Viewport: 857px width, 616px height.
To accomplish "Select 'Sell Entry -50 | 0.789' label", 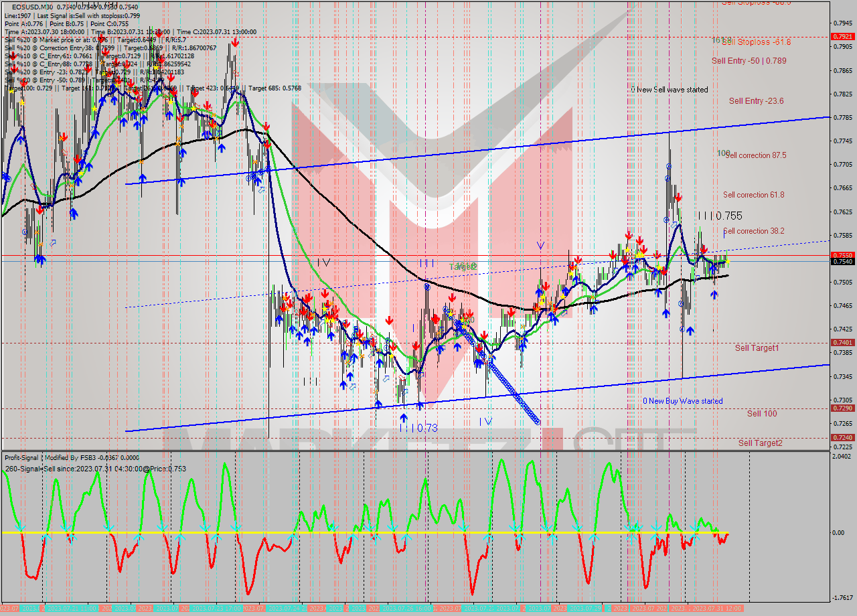I will click(749, 60).
